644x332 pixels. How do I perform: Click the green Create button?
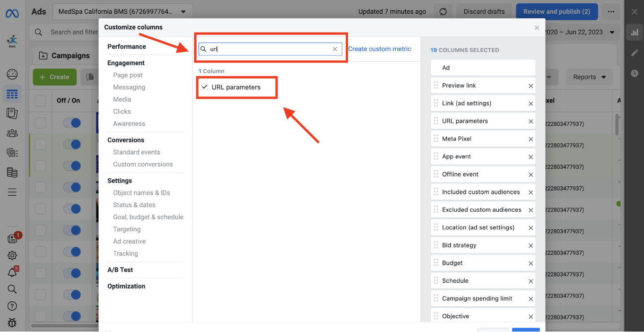[55, 77]
